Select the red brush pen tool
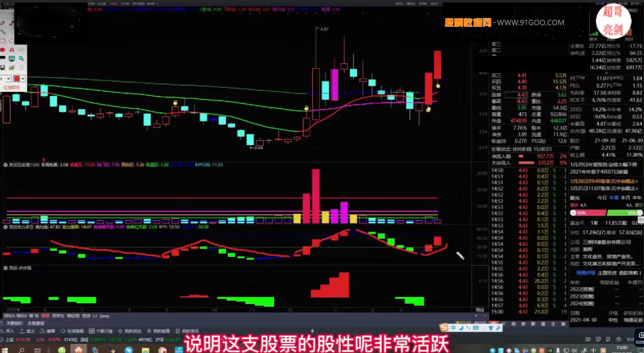This screenshot has height=353, width=644. [12, 23]
